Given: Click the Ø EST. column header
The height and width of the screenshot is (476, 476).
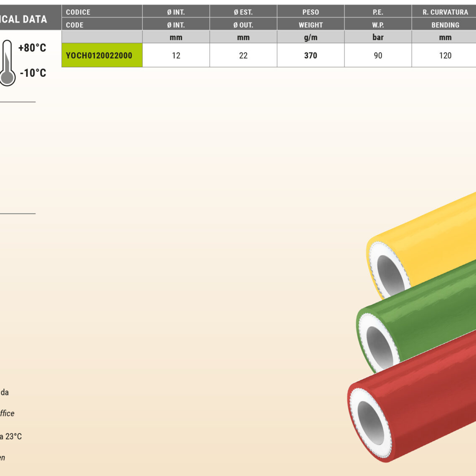Looking at the screenshot, I should pyautogui.click(x=243, y=12).
